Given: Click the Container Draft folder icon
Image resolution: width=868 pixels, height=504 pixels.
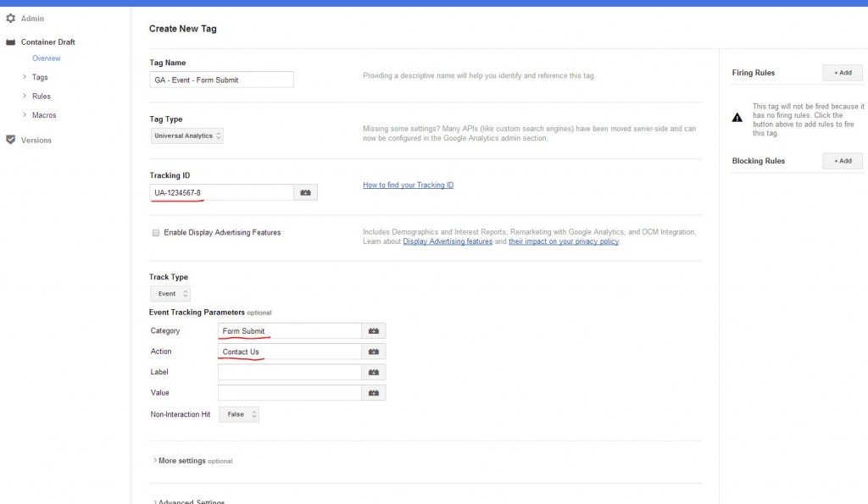Looking at the screenshot, I should point(10,42).
